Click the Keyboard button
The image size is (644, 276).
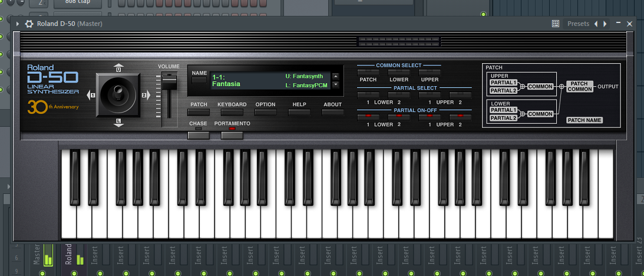(x=232, y=112)
